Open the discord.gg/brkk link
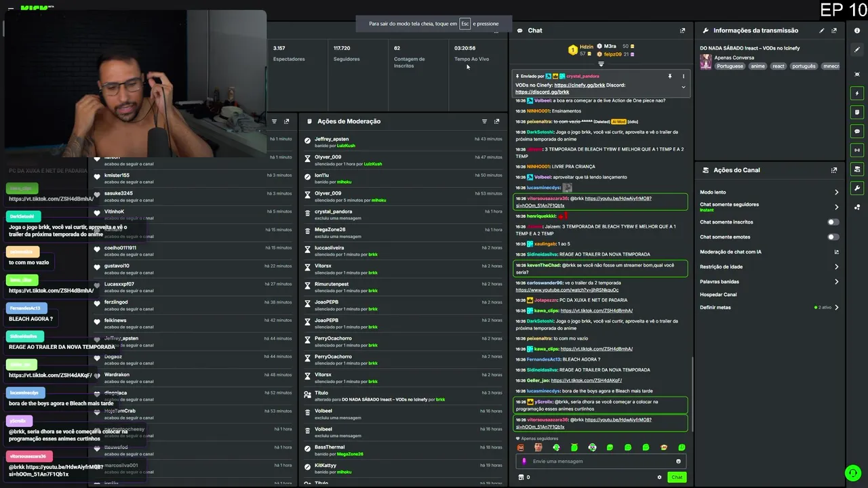This screenshot has height=488, width=868. [542, 92]
